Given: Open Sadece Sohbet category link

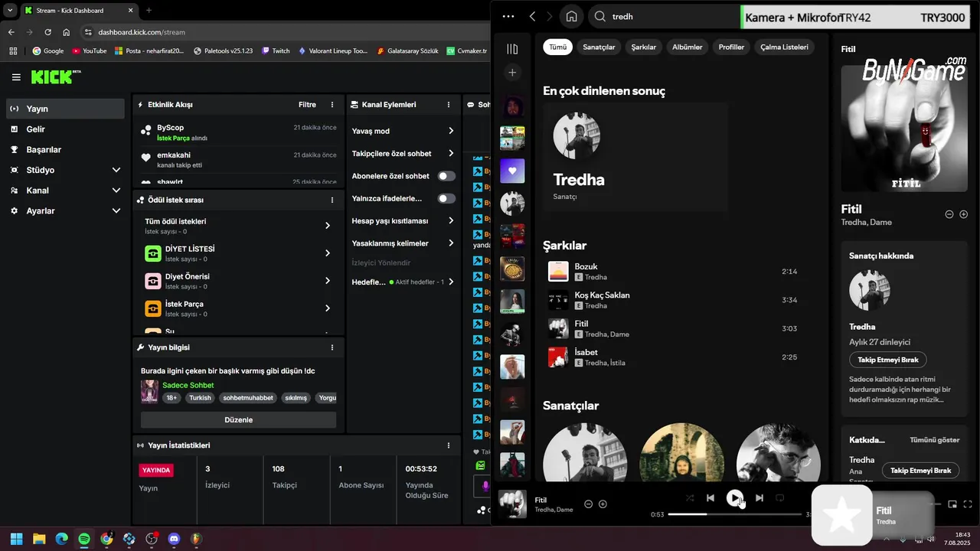Looking at the screenshot, I should point(188,385).
